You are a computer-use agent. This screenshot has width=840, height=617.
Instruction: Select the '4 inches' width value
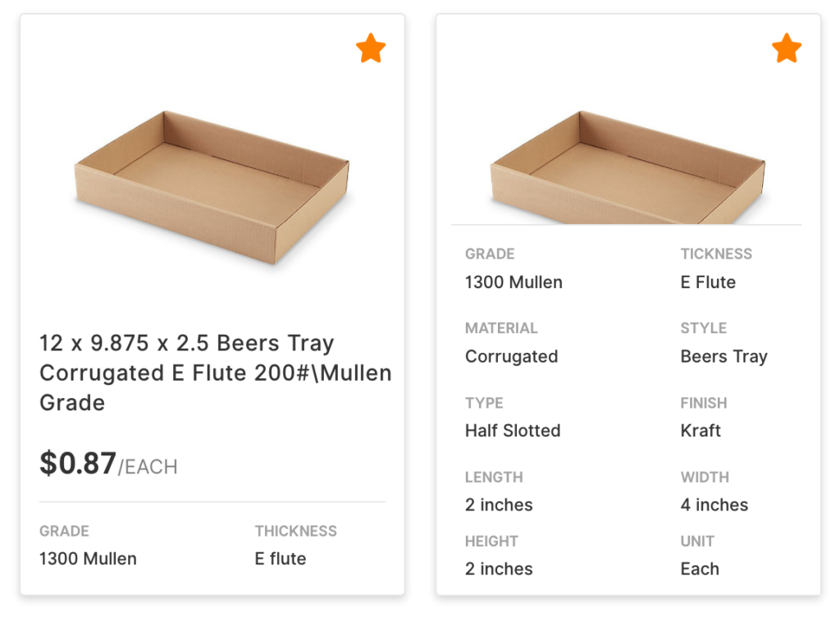pyautogui.click(x=714, y=505)
